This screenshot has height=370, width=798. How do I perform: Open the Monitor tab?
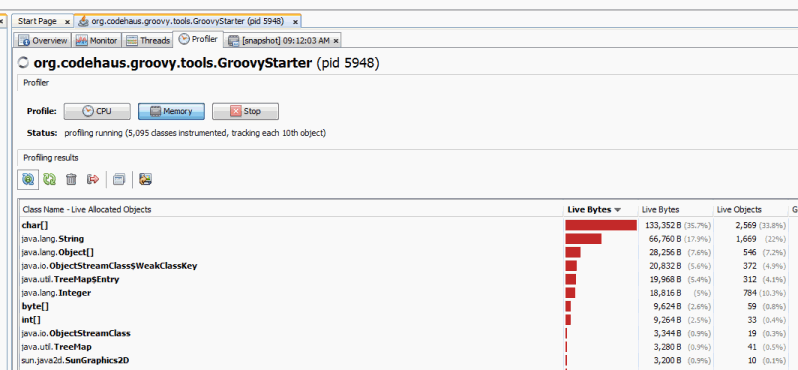pos(97,41)
